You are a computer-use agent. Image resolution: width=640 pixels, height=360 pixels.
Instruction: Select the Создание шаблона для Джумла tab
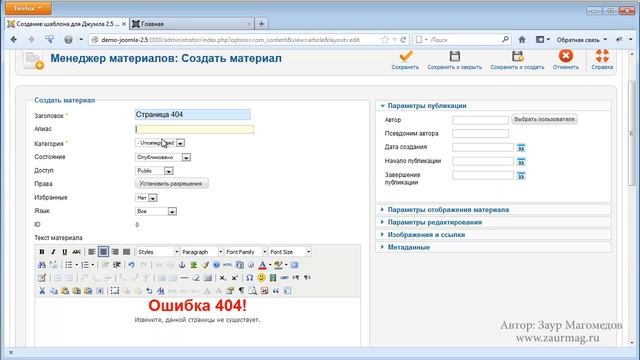[67, 24]
